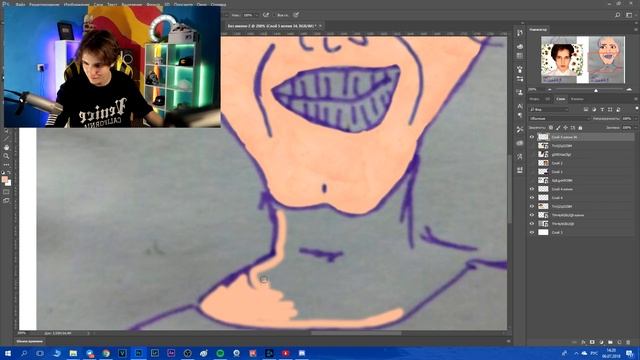Image resolution: width=640 pixels, height=360 pixels.
Task: Switch to the Каналы tab
Action: [x=577, y=99]
